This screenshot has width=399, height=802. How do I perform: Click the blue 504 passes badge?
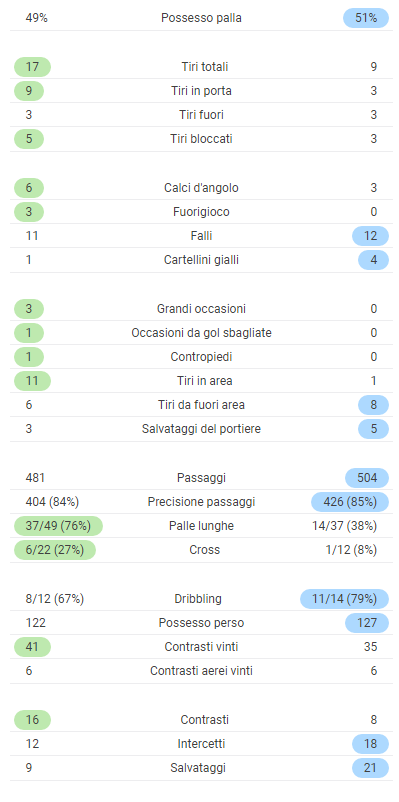(367, 478)
